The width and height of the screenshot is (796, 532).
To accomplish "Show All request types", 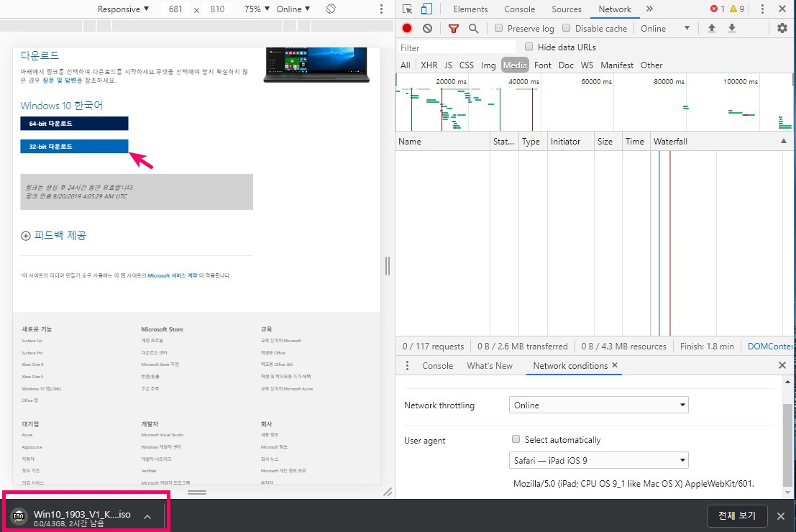I will pos(405,65).
